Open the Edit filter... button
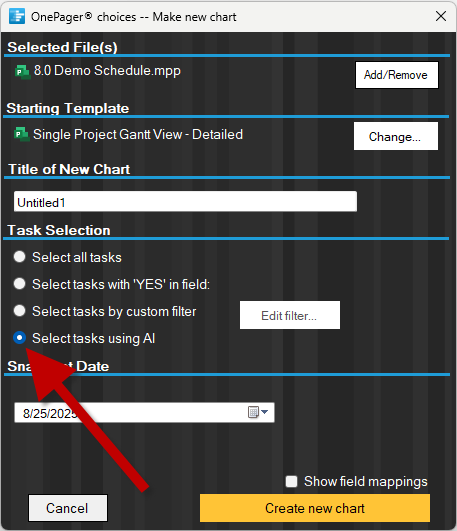 point(290,315)
